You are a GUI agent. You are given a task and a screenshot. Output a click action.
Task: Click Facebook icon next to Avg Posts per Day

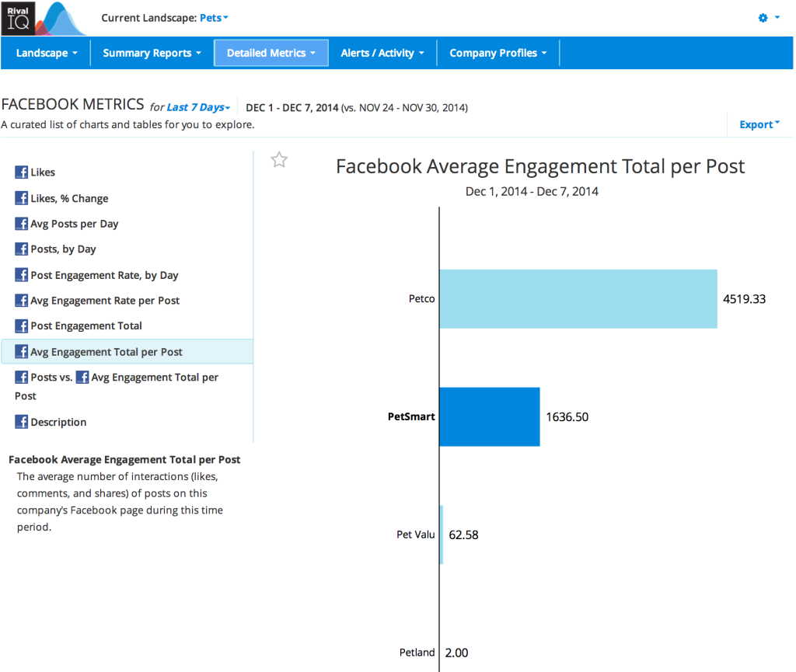click(x=21, y=224)
